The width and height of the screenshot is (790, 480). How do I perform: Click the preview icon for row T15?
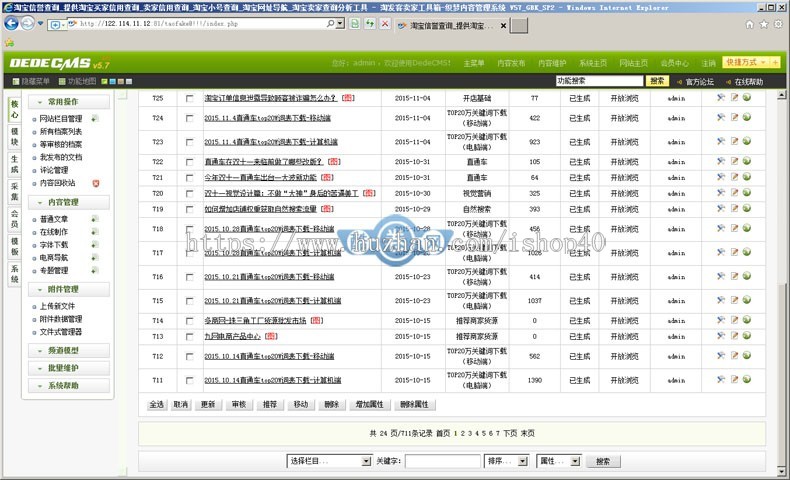click(746, 300)
